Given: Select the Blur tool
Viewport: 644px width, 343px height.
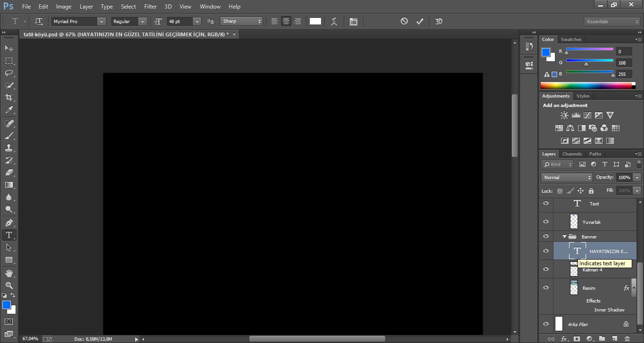Looking at the screenshot, I should 9,197.
